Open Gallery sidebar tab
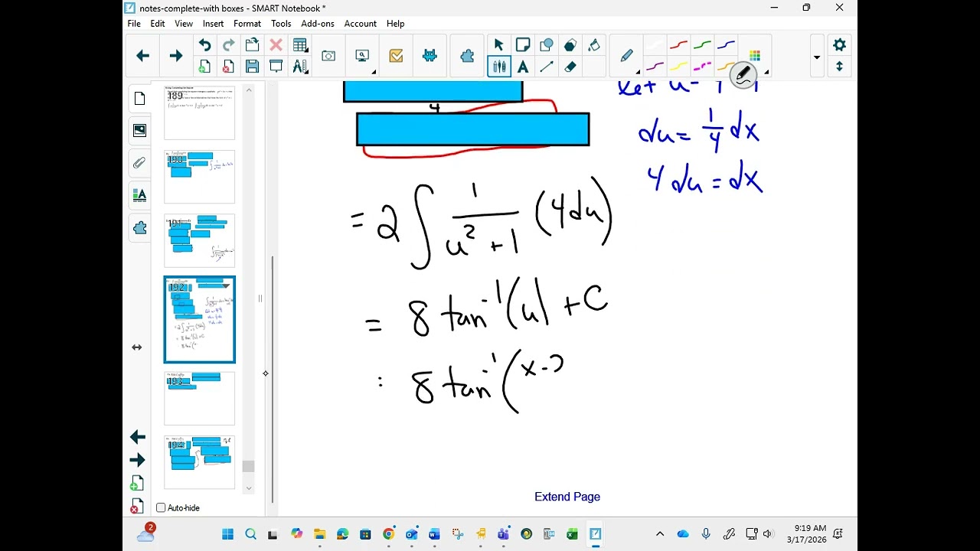This screenshot has width=980, height=551. [x=139, y=131]
